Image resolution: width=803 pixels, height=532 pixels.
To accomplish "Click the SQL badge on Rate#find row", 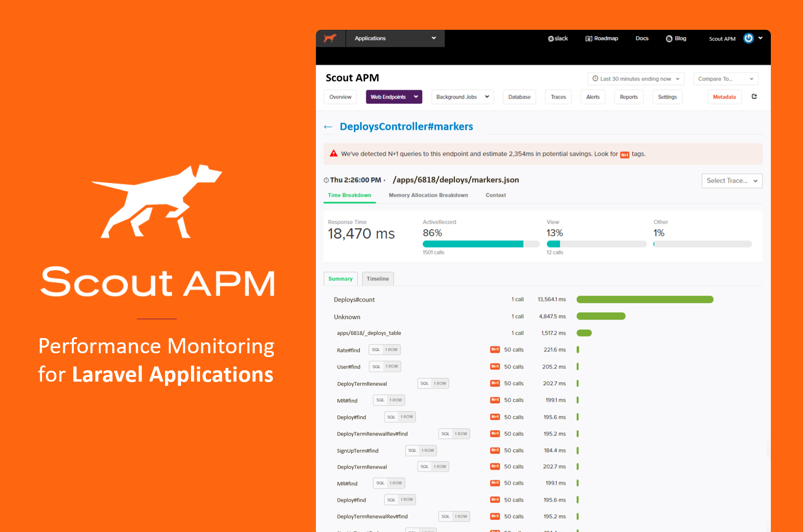I will [x=375, y=350].
